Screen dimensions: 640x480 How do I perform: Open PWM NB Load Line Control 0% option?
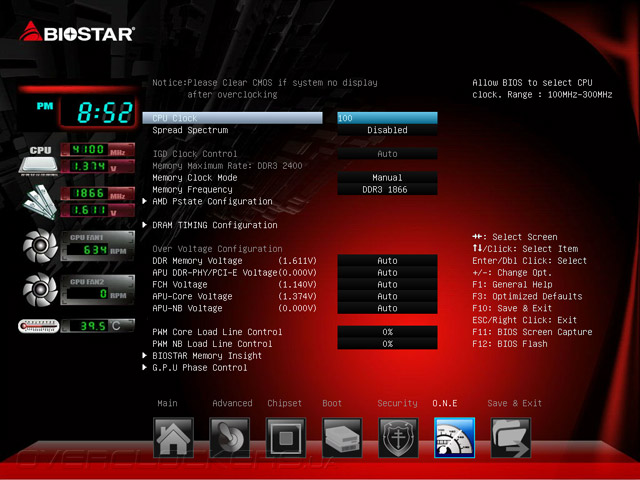click(x=387, y=344)
